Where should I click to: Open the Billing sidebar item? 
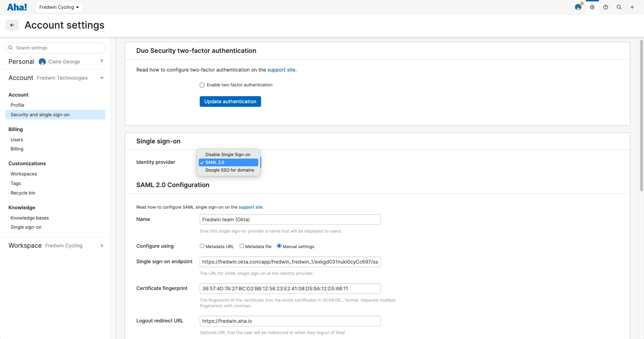pos(17,149)
